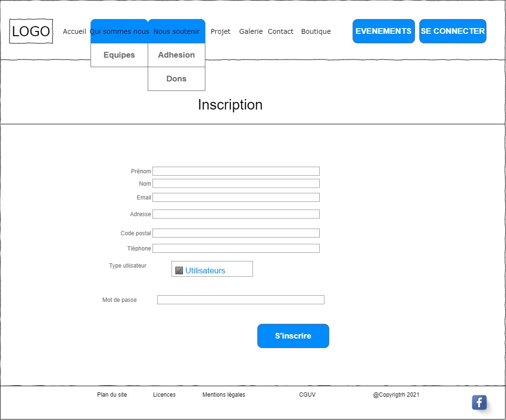The height and width of the screenshot is (420, 506).
Task: Go to the Accueil page
Action: tap(74, 31)
